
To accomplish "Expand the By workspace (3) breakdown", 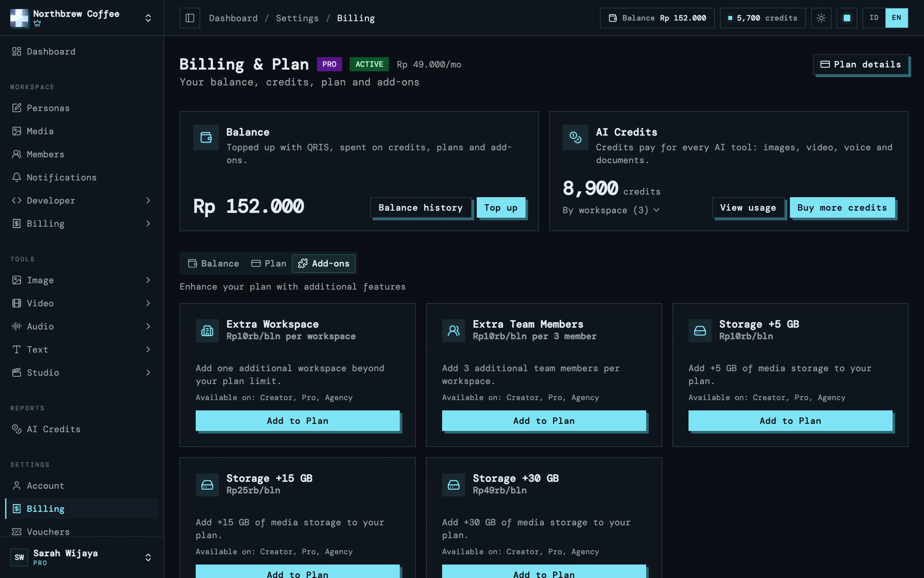I will pos(611,210).
